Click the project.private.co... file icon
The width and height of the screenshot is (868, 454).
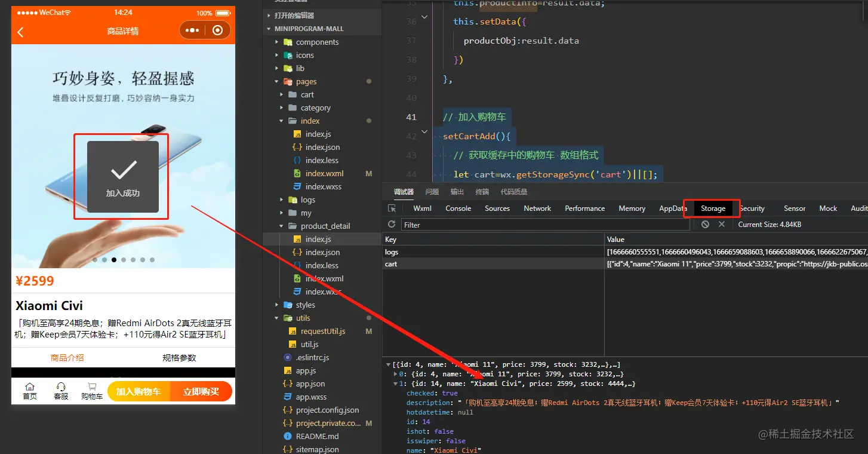coord(288,423)
